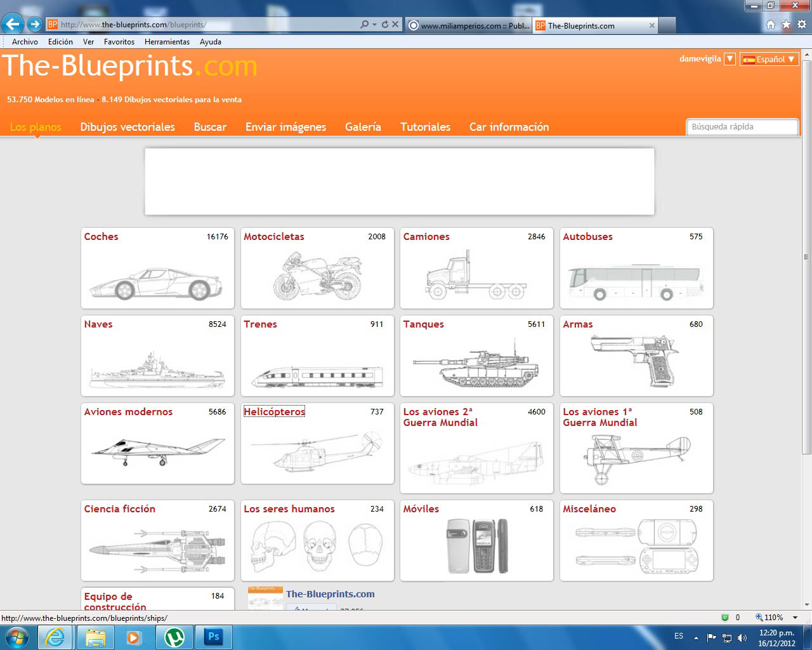Open the Tutoriales link
The height and width of the screenshot is (650, 812).
425,127
